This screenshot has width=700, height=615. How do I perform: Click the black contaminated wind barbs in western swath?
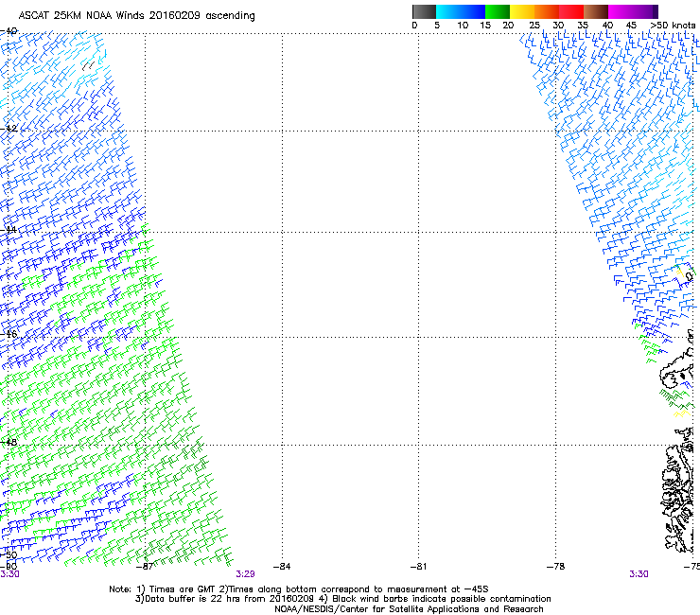click(88, 66)
